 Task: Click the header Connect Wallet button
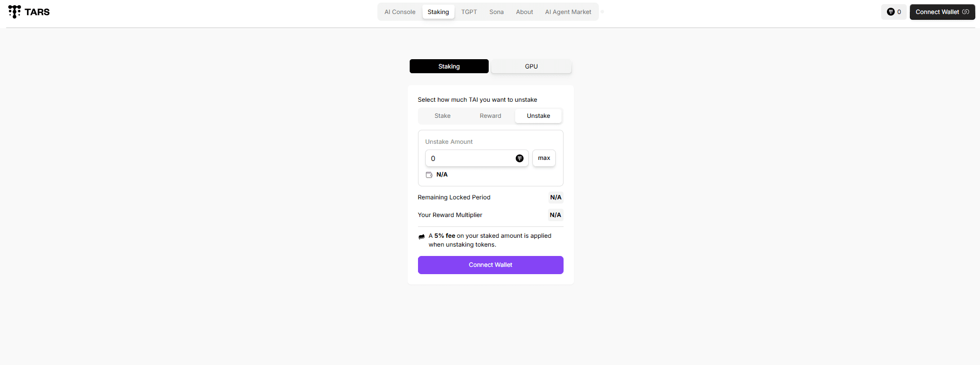[x=942, y=12]
